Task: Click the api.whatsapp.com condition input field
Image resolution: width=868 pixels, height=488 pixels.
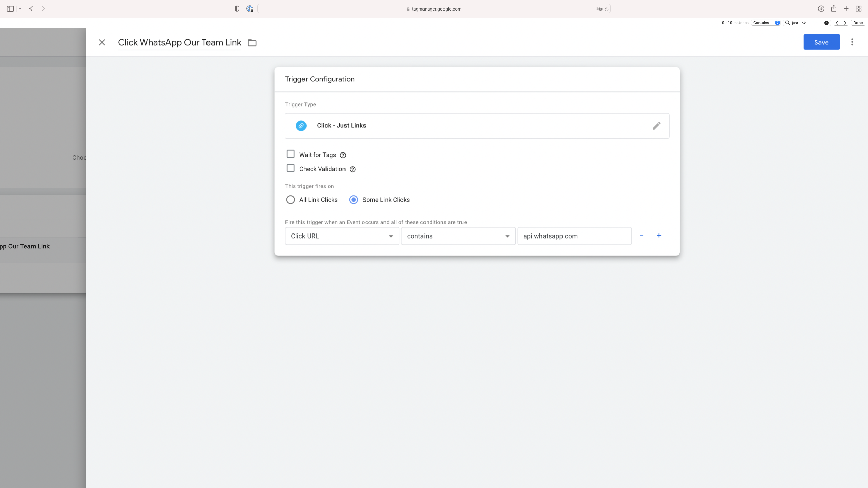Action: pos(574,236)
